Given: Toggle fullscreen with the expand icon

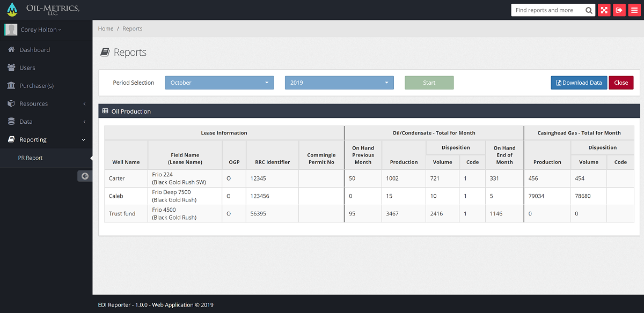Looking at the screenshot, I should point(604,10).
